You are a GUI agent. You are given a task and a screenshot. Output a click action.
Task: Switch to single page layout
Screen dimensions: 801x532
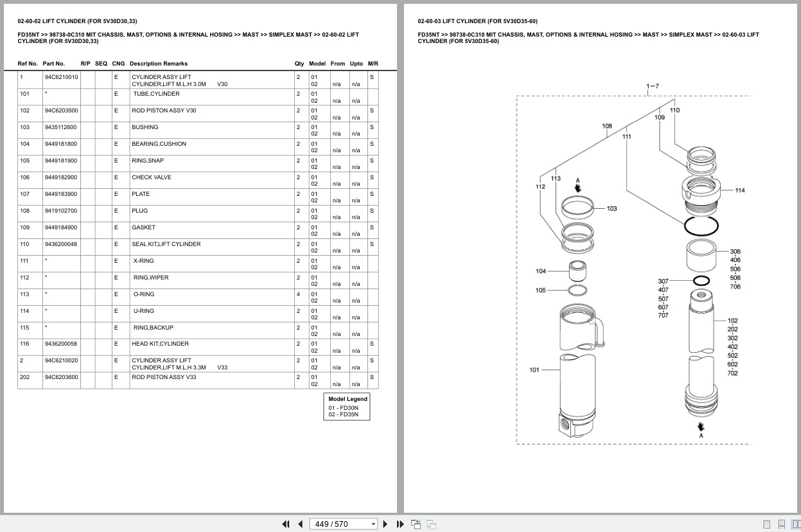pyautogui.click(x=767, y=524)
